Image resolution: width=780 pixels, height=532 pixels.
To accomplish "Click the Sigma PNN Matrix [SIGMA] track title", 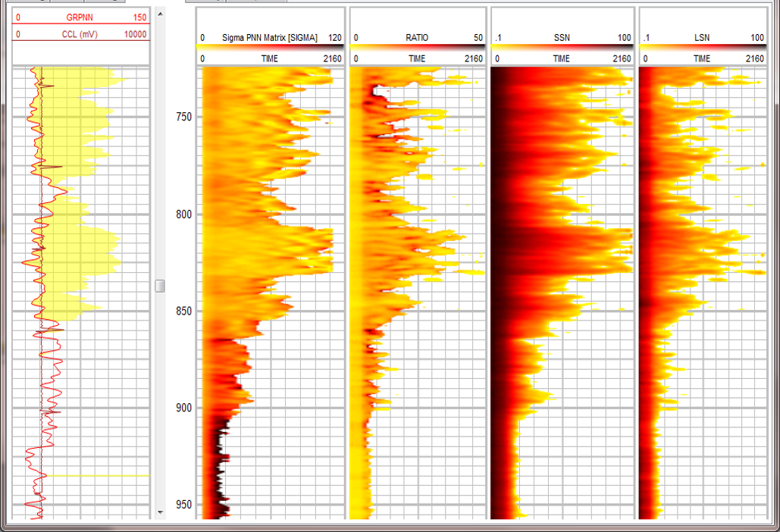I will tap(270, 37).
